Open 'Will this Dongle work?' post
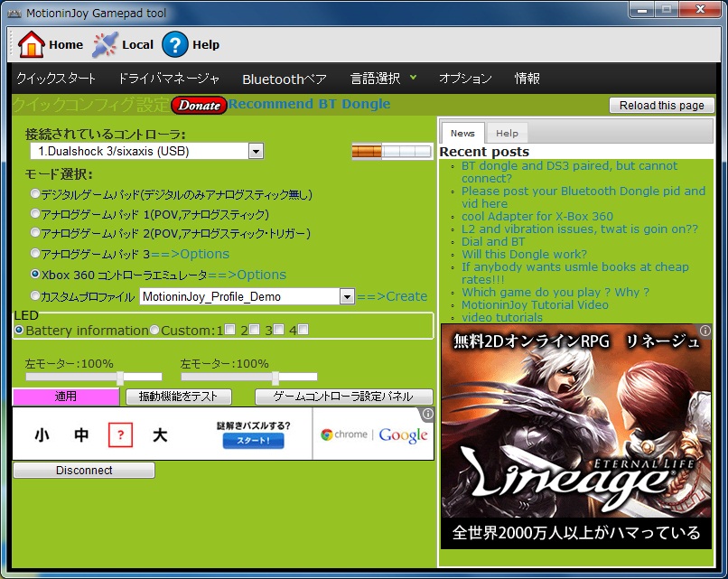The image size is (728, 579). [524, 254]
